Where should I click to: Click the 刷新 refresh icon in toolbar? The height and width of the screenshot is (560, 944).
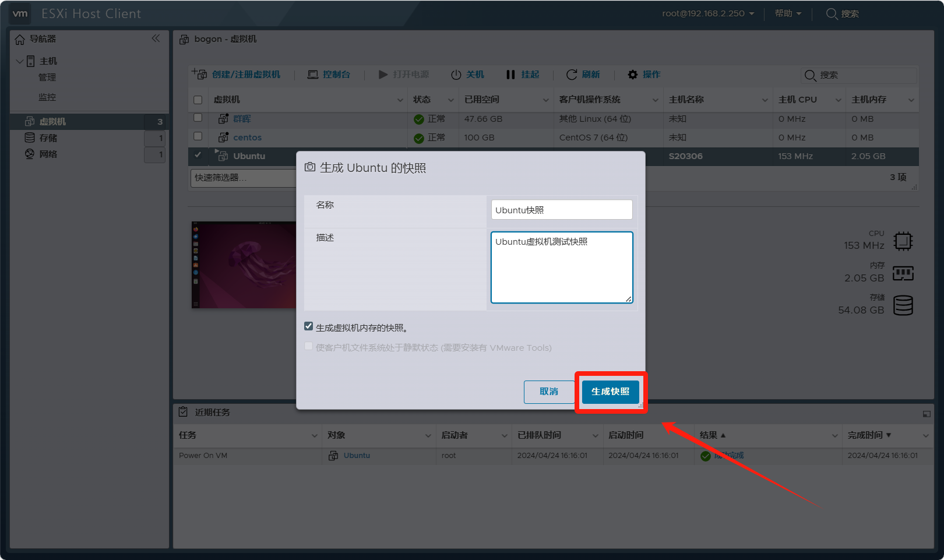tap(572, 75)
